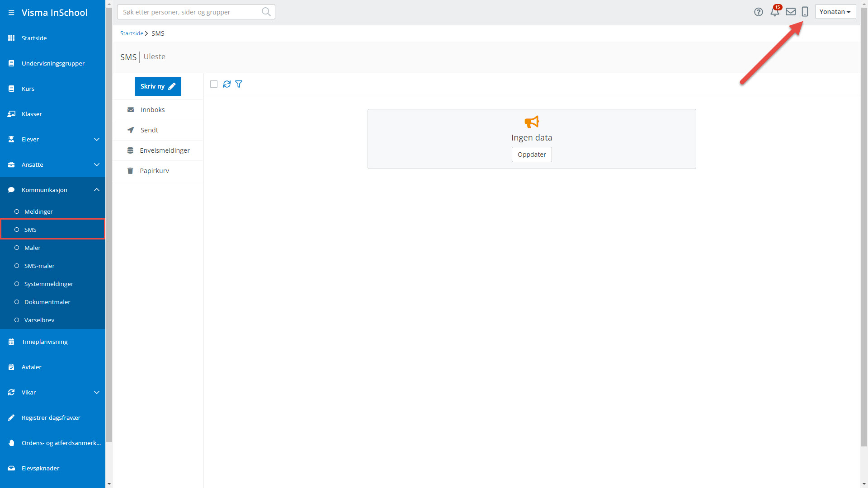The width and height of the screenshot is (868, 488).
Task: Open the filter funnel icon
Action: 239,84
